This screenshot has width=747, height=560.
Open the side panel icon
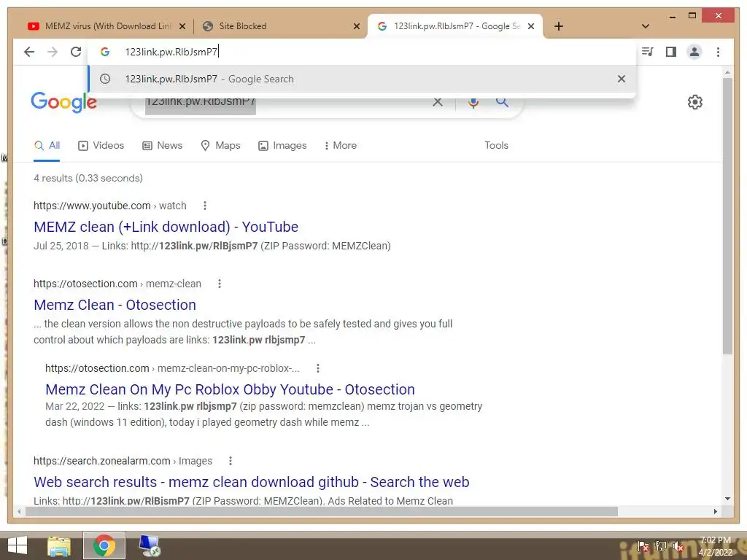[671, 52]
